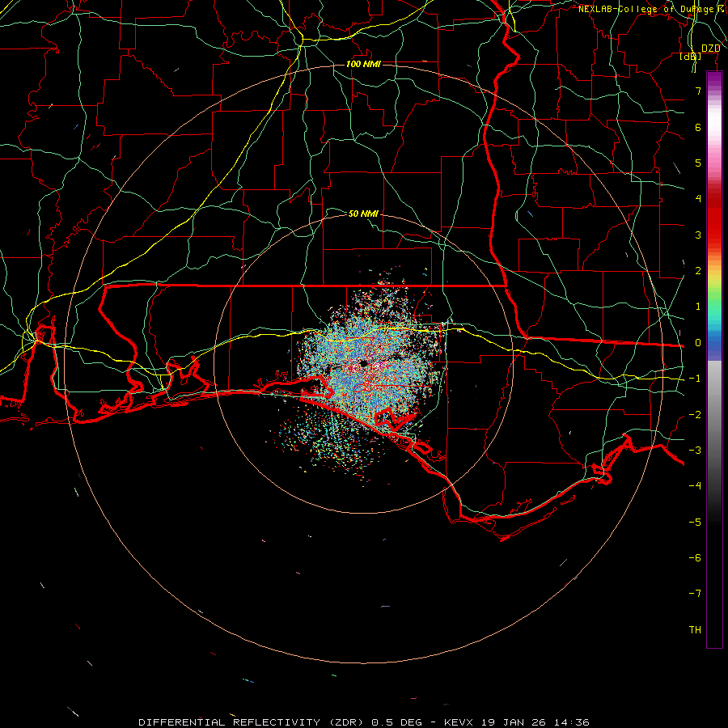This screenshot has height=728, width=728.
Task: Click the "DZD" legend title
Action: 711,49
